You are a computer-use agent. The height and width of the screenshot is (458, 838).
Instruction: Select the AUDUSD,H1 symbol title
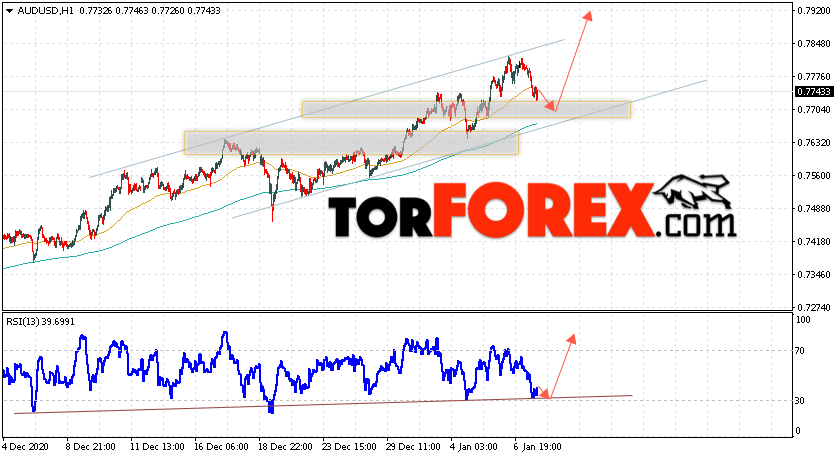pos(45,11)
